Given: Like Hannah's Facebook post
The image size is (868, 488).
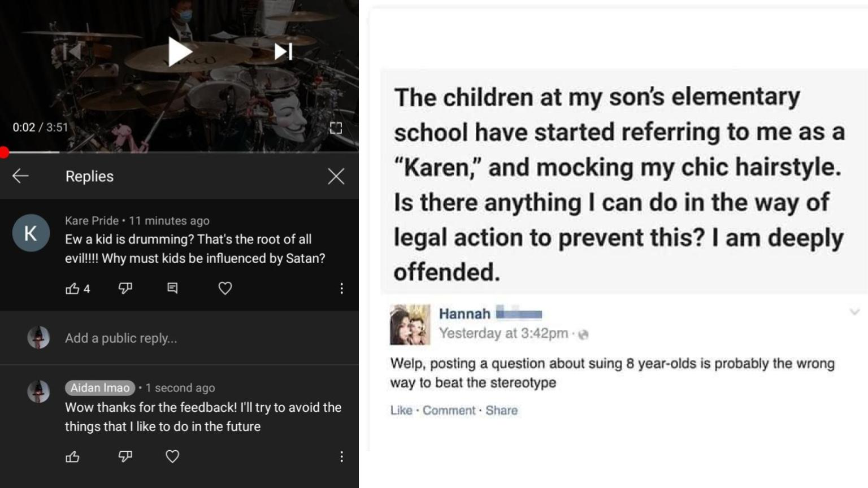Looking at the screenshot, I should click(401, 411).
